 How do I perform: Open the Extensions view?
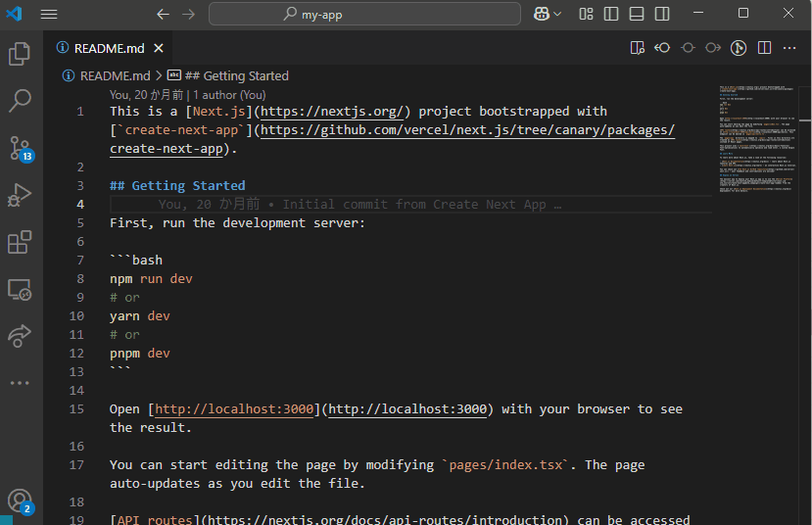coord(20,242)
